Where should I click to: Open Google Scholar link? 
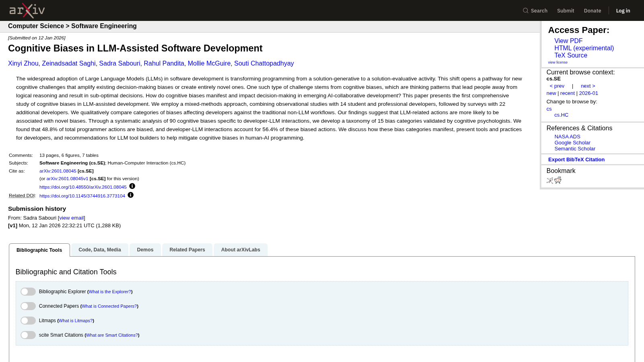[x=572, y=143]
